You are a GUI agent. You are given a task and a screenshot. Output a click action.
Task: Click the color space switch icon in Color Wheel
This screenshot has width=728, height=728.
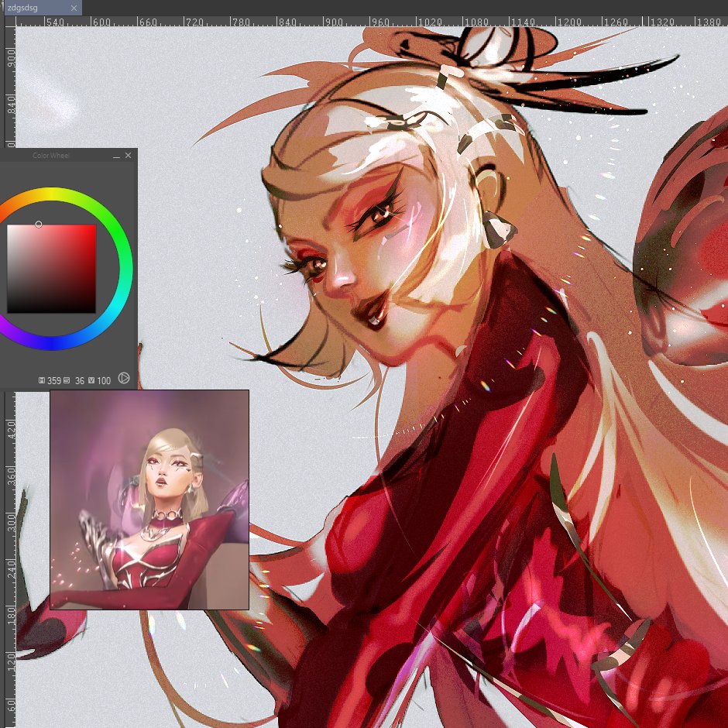123,378
